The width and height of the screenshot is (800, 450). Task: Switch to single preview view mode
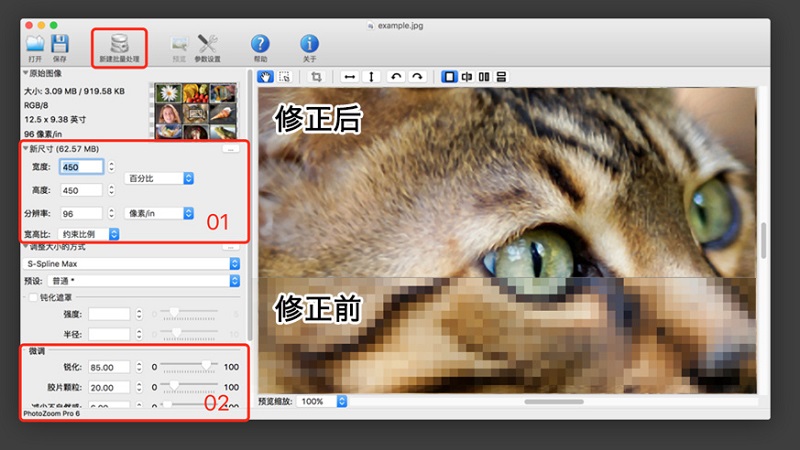[x=449, y=77]
